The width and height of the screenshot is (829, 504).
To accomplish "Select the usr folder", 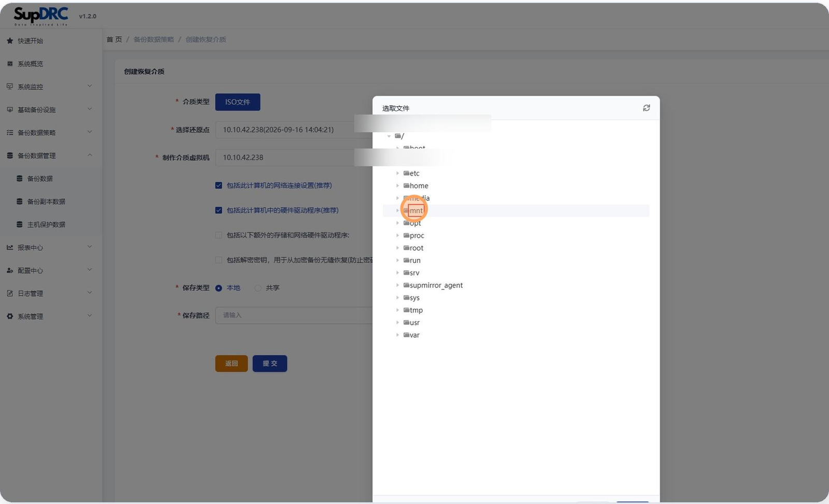I will [x=414, y=323].
